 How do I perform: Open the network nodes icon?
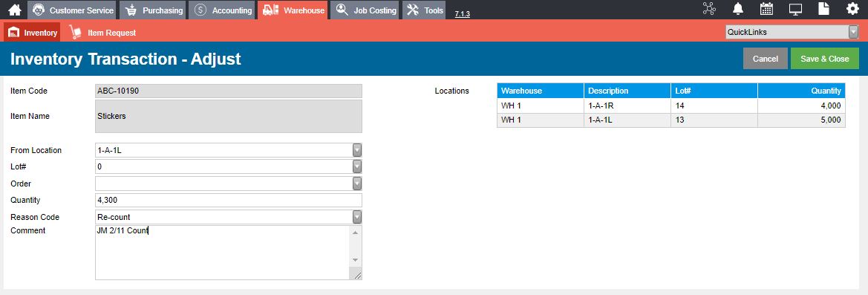pos(709,9)
